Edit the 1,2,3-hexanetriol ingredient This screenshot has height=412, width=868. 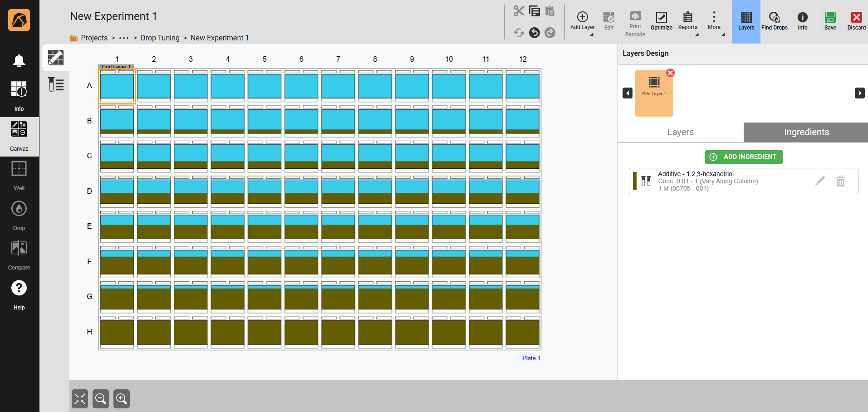point(820,181)
